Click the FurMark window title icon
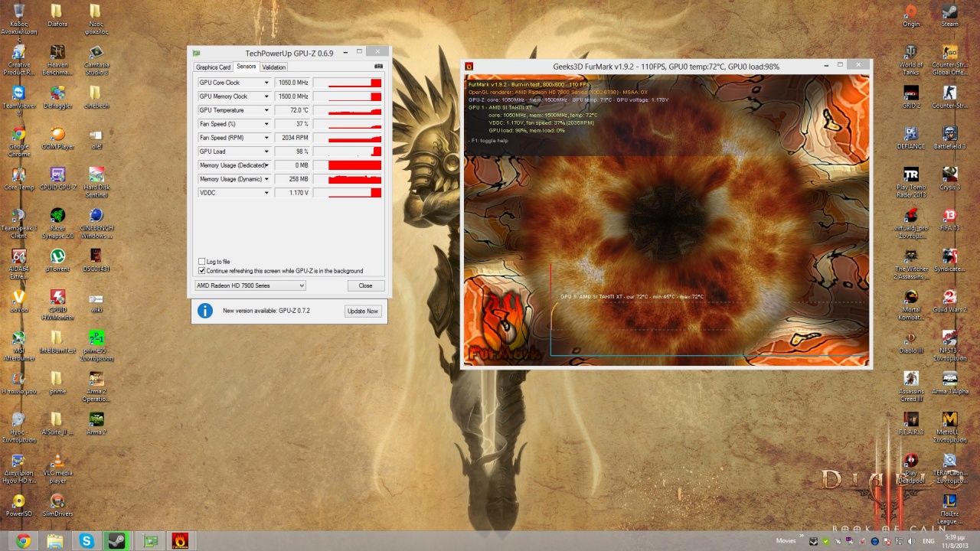This screenshot has width=980, height=551. [x=469, y=67]
